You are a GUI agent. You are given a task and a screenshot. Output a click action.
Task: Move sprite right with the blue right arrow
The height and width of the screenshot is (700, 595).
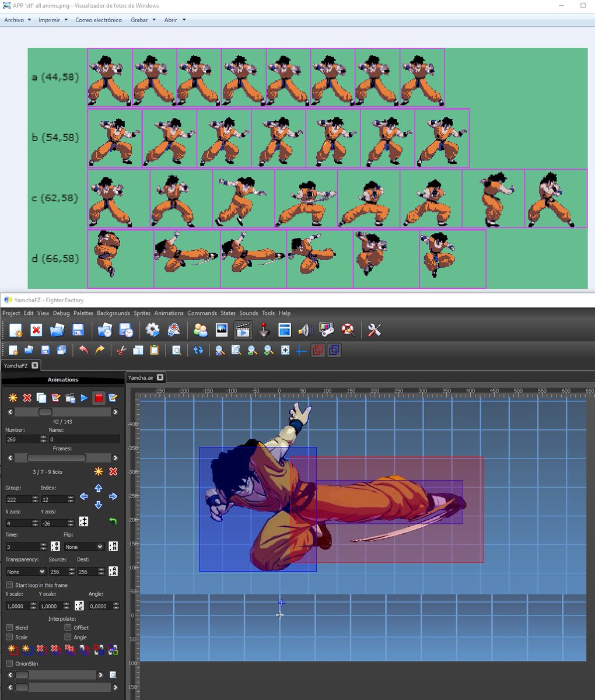(113, 496)
